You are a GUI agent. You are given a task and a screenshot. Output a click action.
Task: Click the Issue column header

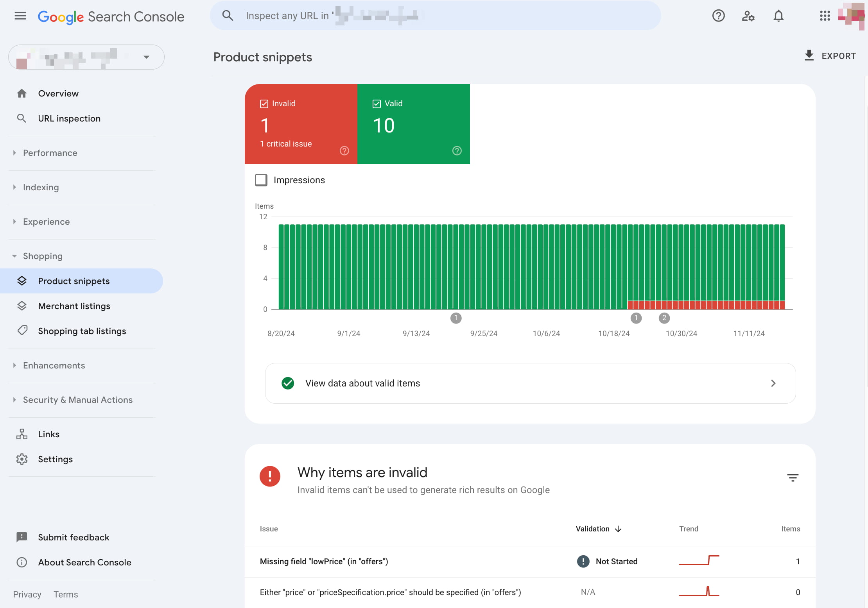click(x=269, y=529)
